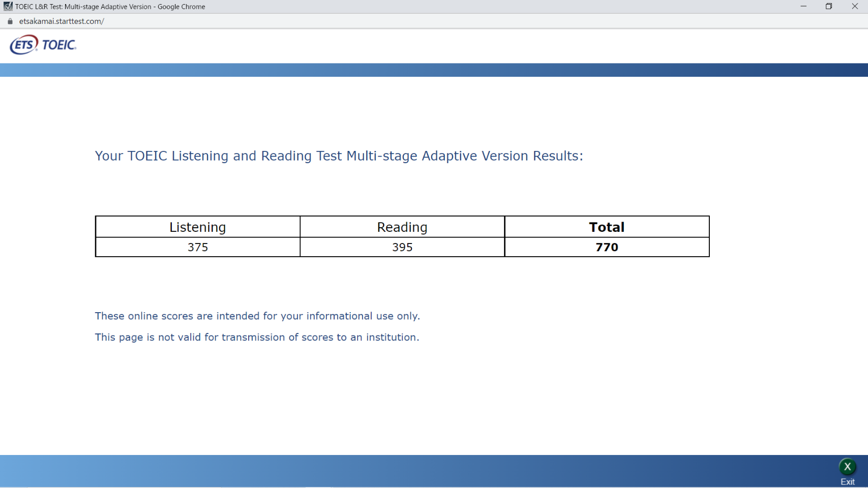This screenshot has width=868, height=488.
Task: Click the green Exit X icon
Action: (x=847, y=467)
